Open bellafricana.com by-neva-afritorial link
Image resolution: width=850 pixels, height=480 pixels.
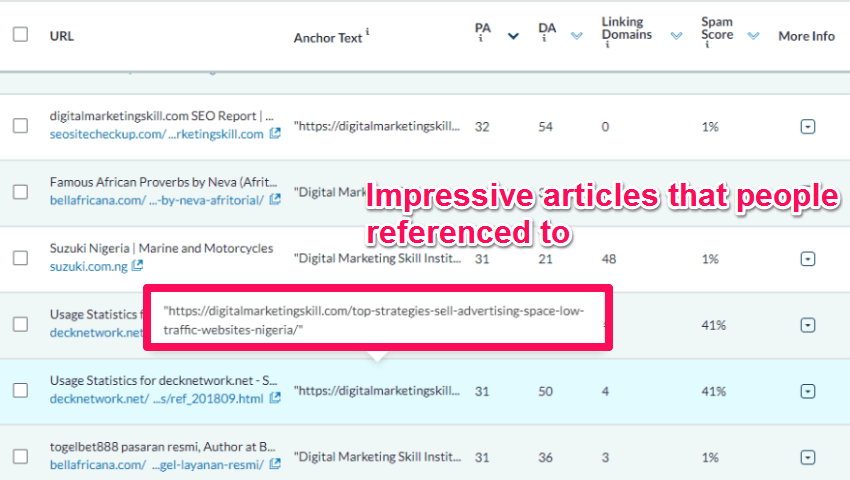(157, 200)
